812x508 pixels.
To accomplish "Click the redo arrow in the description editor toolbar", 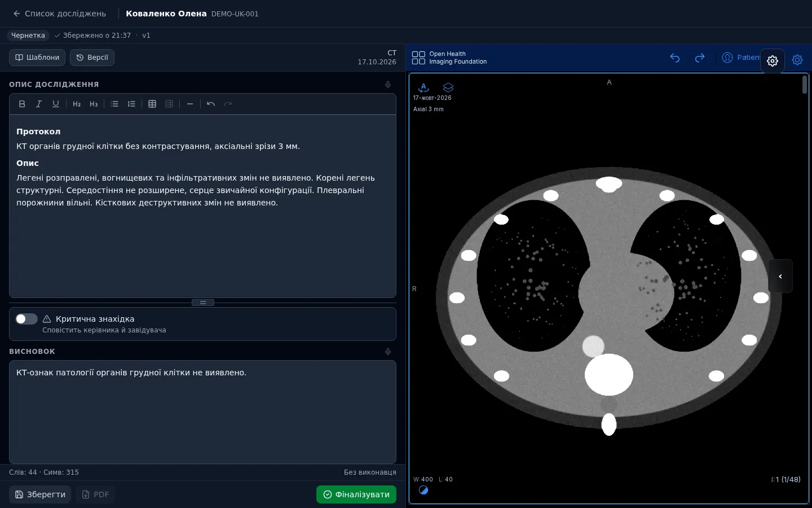I will coord(228,104).
